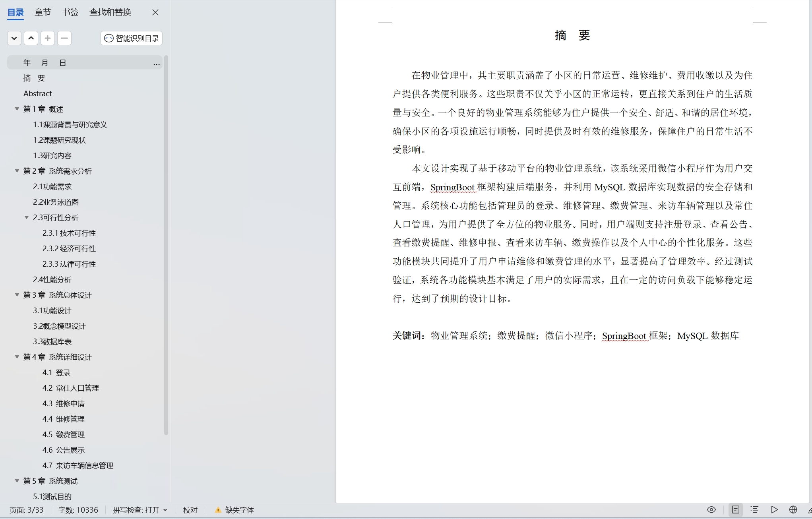This screenshot has height=519, width=812.
Task: Open the more options menu on 年 月 日
Action: [x=157, y=63]
